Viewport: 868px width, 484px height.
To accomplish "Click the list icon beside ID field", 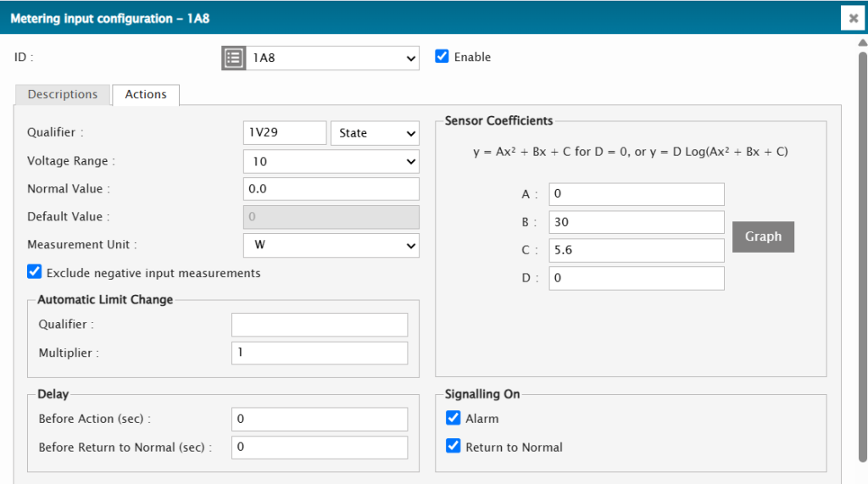I will (234, 58).
